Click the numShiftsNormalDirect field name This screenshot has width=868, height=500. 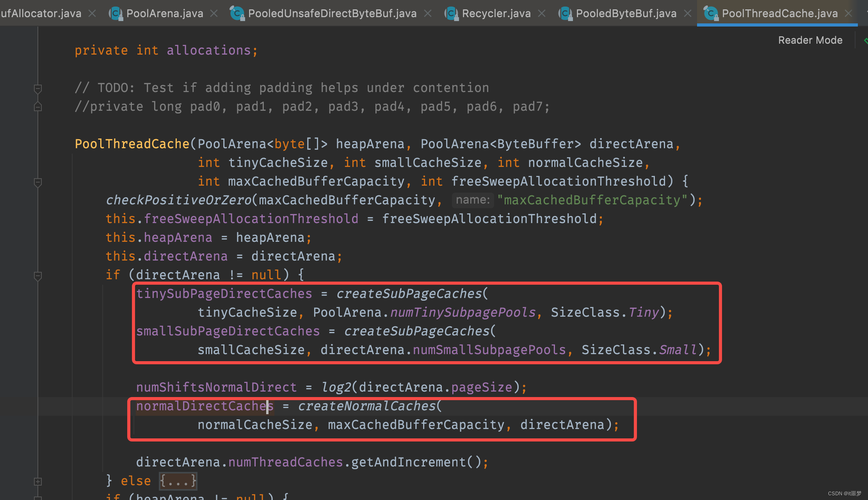(x=216, y=387)
